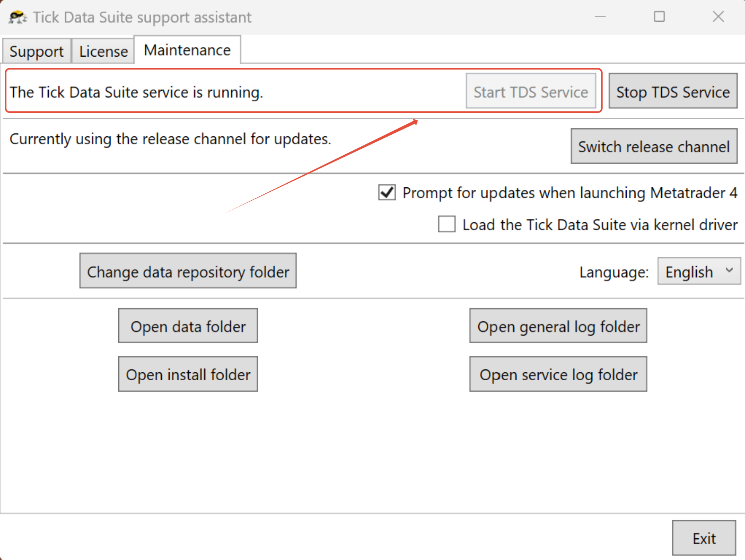Open the License tab
This screenshot has width=745, height=560.
[103, 51]
